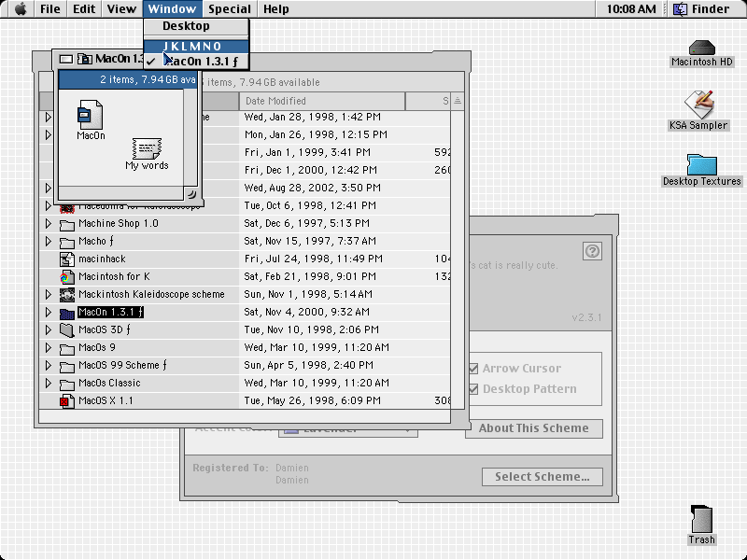747x560 pixels.
Task: Choose JKLMNO from the Window menu
Action: (x=196, y=46)
